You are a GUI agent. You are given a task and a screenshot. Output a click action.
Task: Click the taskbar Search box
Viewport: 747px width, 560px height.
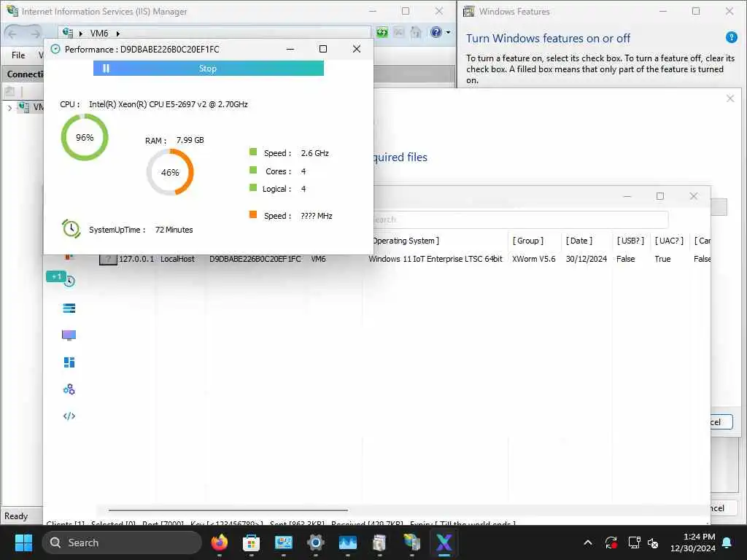(122, 542)
